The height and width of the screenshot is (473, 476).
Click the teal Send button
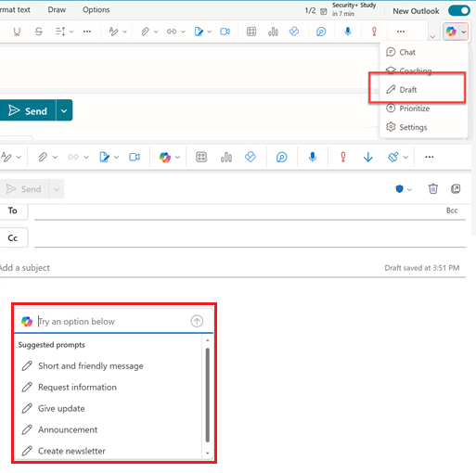pos(28,110)
